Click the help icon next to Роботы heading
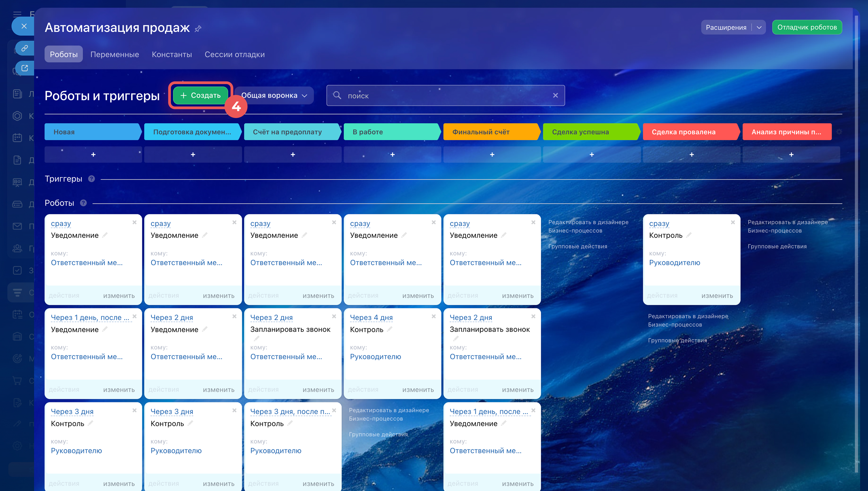 click(83, 203)
